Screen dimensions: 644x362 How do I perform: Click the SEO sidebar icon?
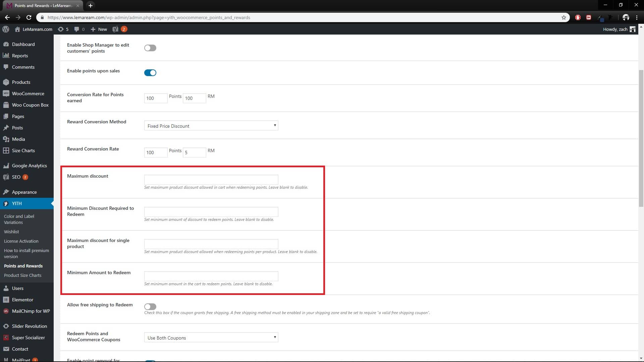[6, 177]
